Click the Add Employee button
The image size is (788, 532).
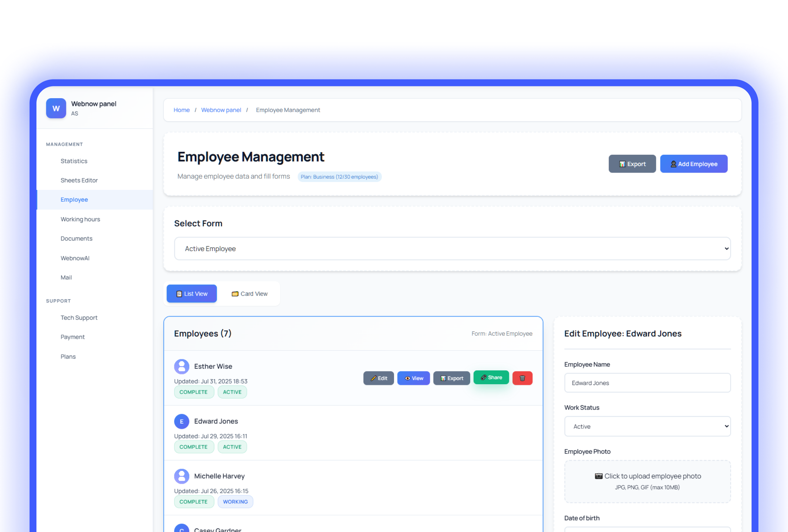694,164
